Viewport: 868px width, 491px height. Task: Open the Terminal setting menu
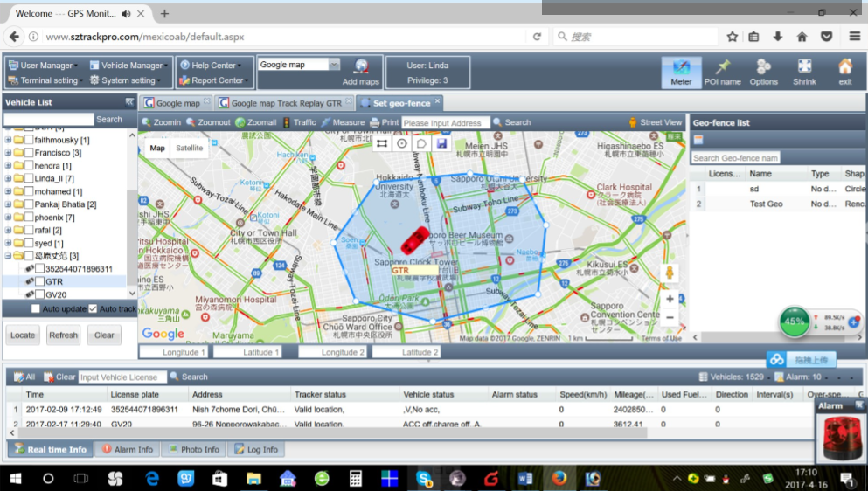[x=45, y=80]
